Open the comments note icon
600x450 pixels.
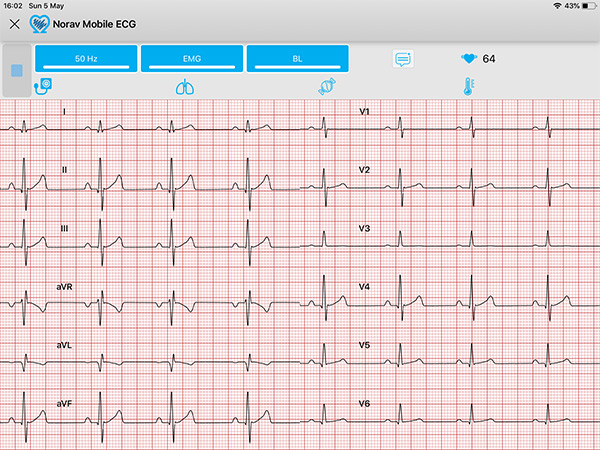point(403,59)
